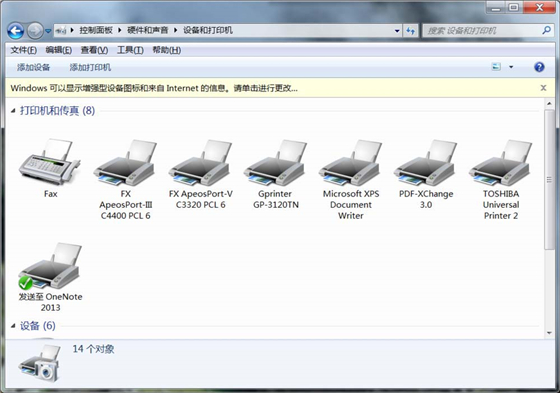This screenshot has height=393, width=560.
Task: Dismiss the yellow information bar
Action: [543, 88]
